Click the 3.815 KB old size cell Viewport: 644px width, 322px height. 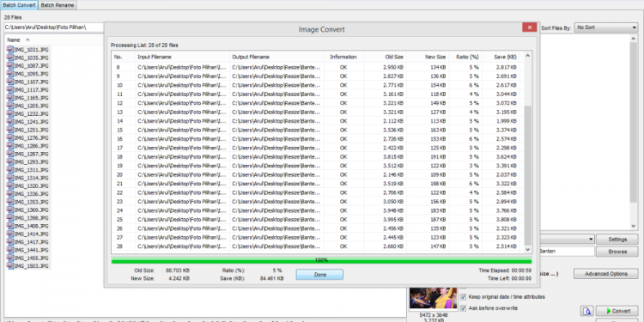tap(393, 156)
